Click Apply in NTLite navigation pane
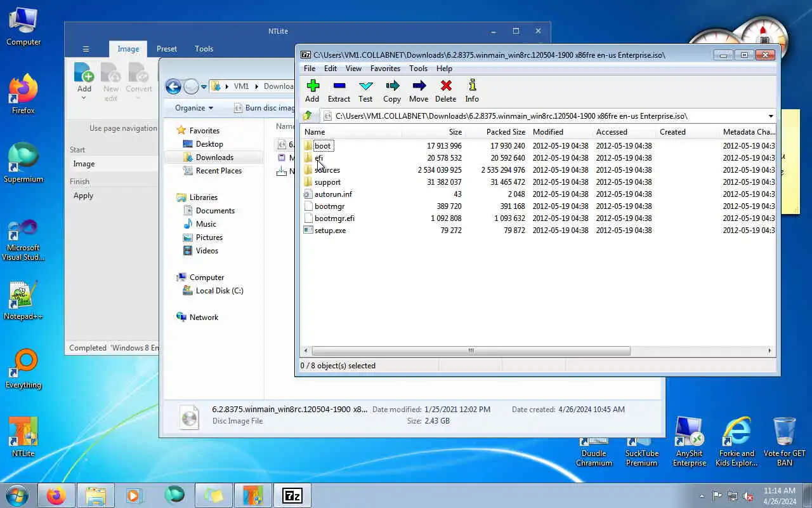Image resolution: width=812 pixels, height=508 pixels. [83, 196]
